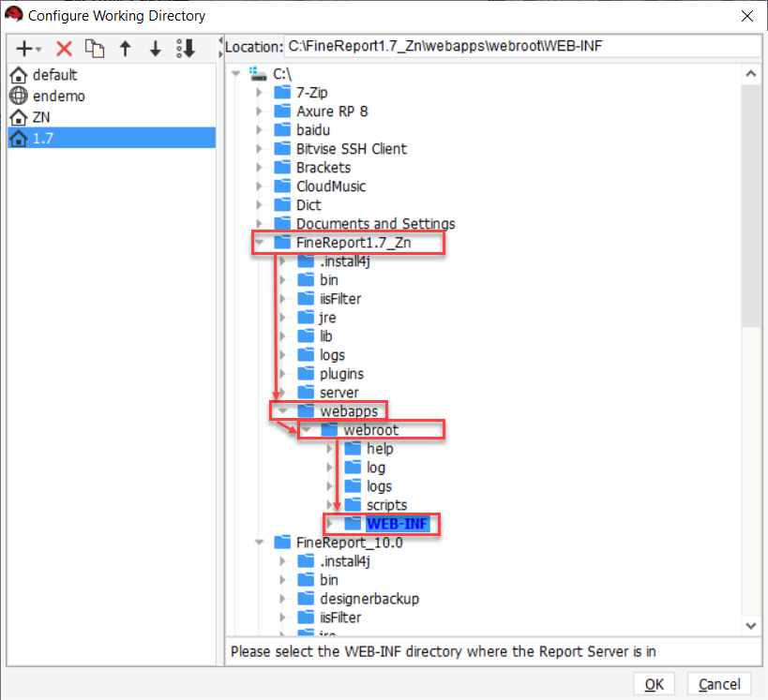Click the globe icon beside endemo
Viewport: 768px width, 700px height.
(19, 96)
